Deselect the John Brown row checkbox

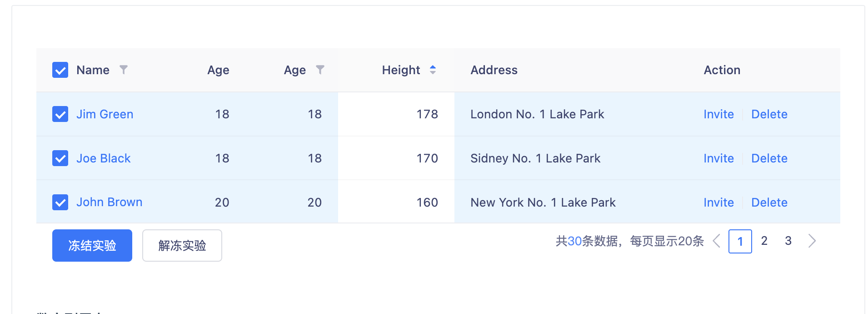click(x=60, y=202)
